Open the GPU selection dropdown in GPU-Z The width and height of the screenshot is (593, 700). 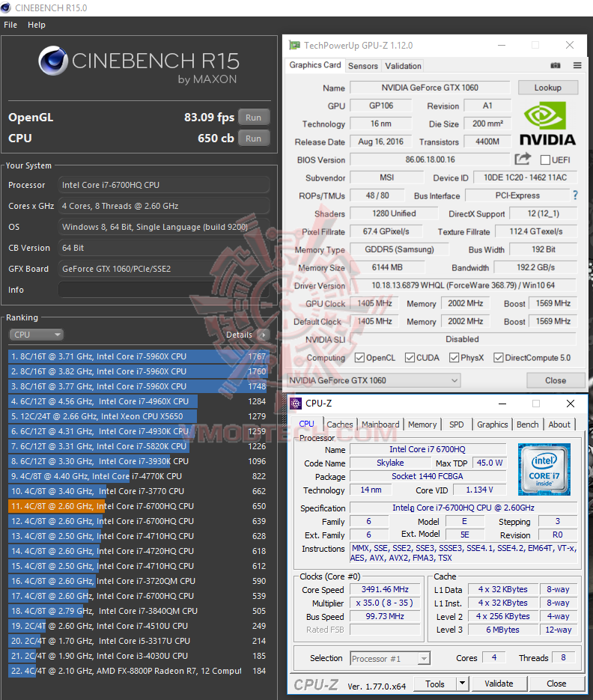pos(374,380)
